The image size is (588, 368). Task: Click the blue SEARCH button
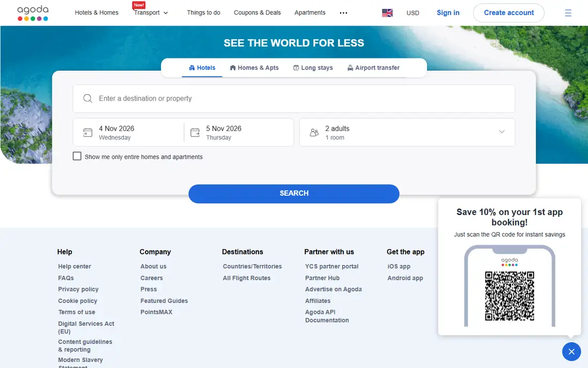click(x=294, y=194)
